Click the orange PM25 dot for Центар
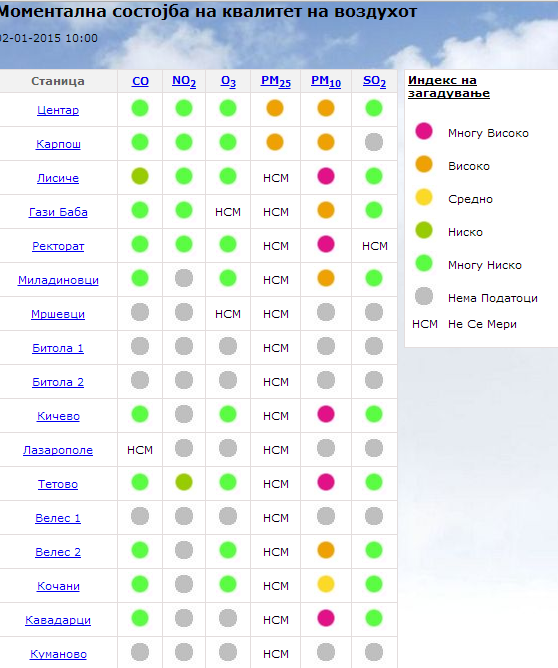Viewport: 558px width, 668px height. 275,108
